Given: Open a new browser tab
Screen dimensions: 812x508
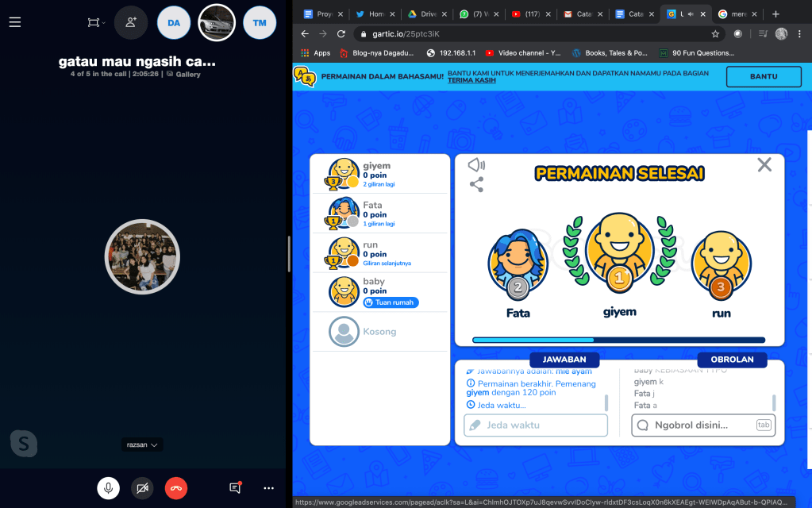Looking at the screenshot, I should [775, 13].
